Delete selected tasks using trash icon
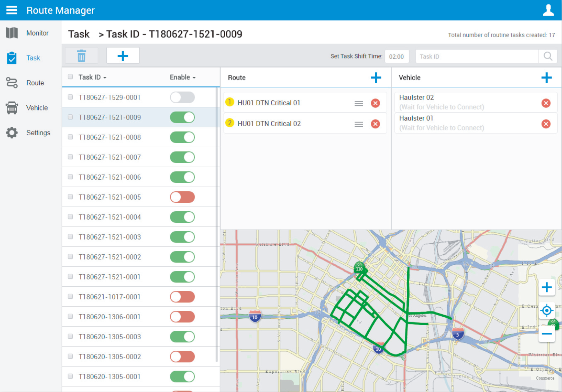 [81, 56]
